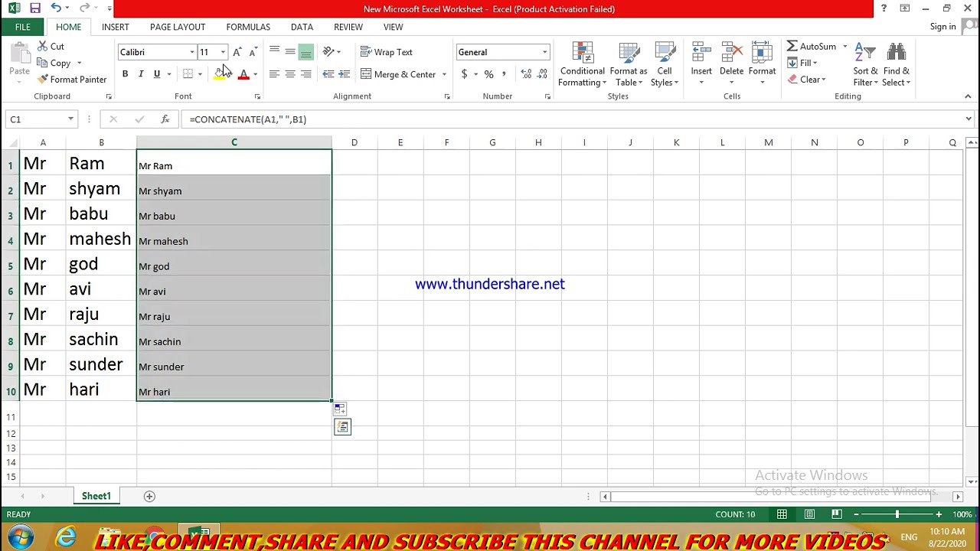Open Font Color dropdown arrow
This screenshot has height=551, width=980.
pyautogui.click(x=255, y=74)
